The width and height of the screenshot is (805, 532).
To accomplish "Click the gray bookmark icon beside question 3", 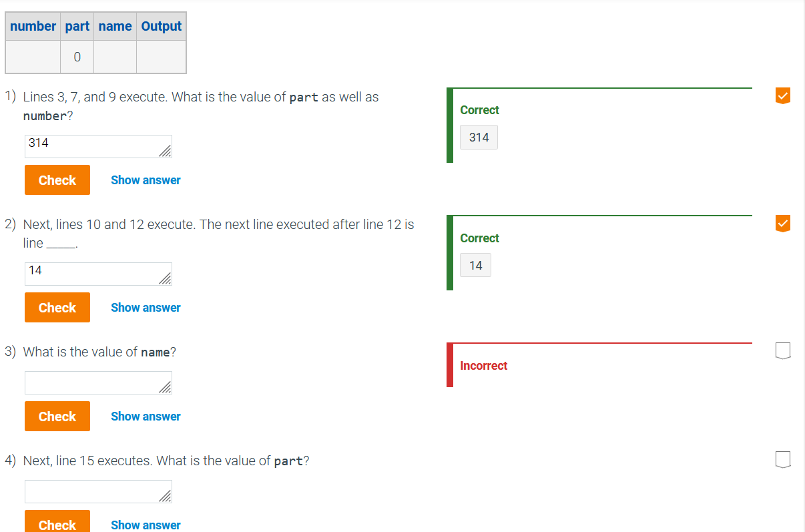I will pyautogui.click(x=782, y=350).
